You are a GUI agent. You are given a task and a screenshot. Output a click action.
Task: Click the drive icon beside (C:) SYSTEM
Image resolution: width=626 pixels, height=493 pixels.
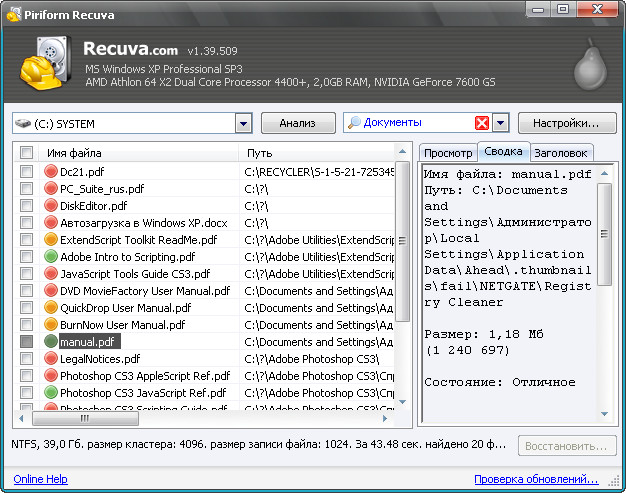click(23, 123)
